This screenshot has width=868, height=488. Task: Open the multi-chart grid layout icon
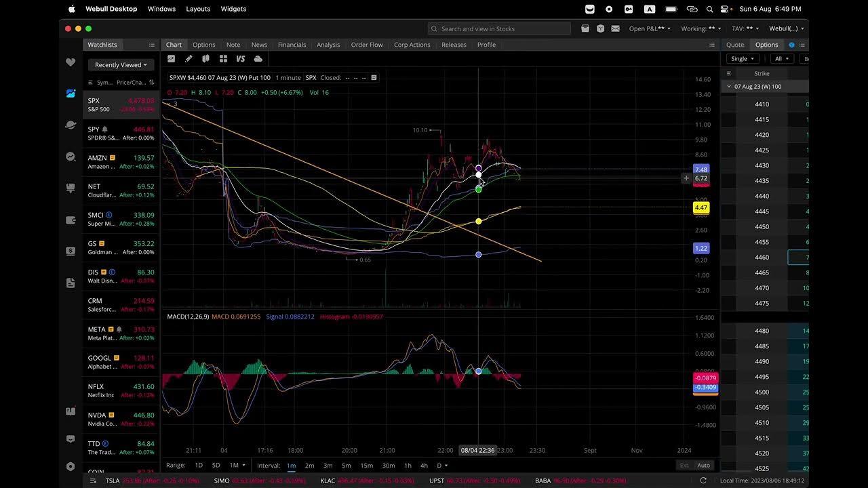tap(223, 59)
